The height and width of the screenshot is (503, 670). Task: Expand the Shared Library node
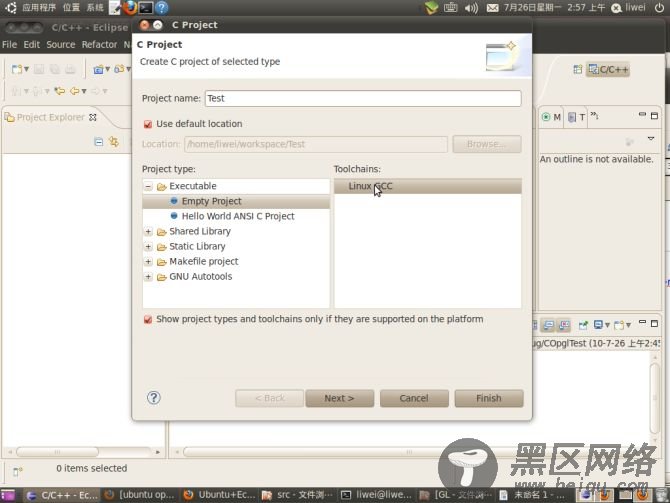148,232
